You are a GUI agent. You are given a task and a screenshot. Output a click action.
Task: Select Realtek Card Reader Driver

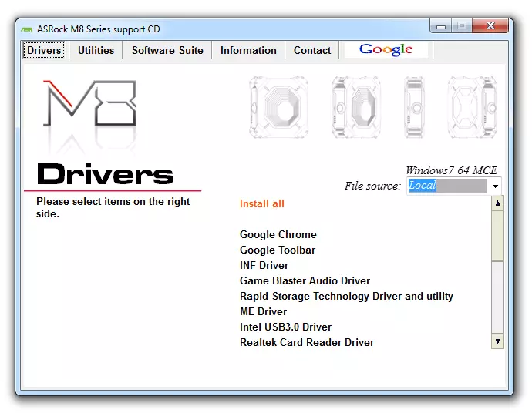(x=307, y=342)
